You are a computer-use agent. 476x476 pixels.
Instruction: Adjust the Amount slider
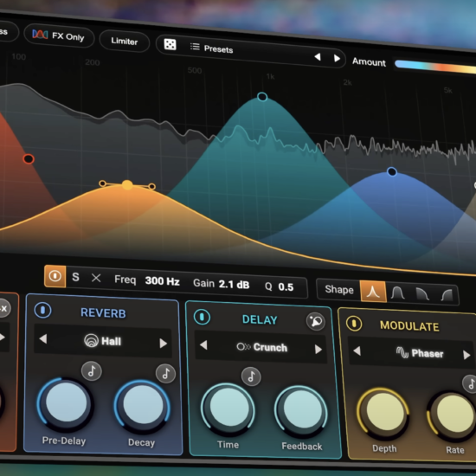point(435,67)
